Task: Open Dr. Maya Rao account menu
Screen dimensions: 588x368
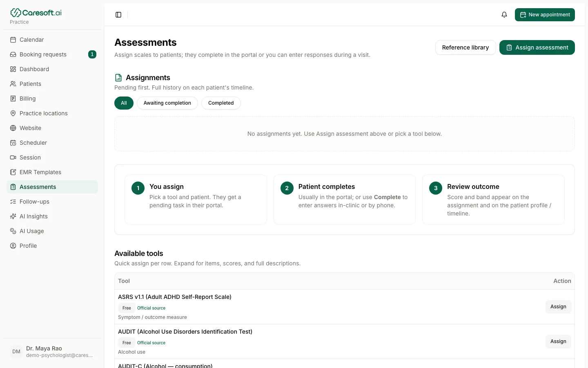Action: (x=52, y=352)
